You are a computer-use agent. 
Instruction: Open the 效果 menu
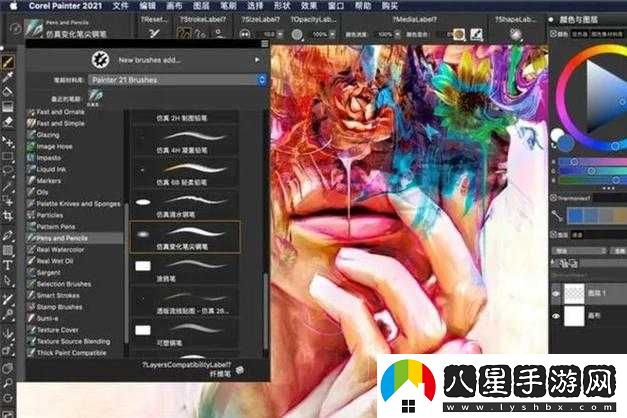tap(309, 6)
